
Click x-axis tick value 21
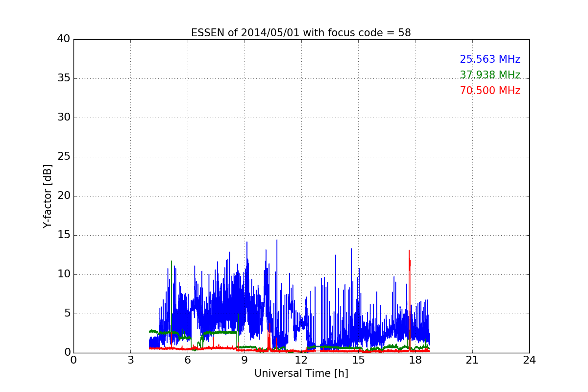(x=472, y=360)
